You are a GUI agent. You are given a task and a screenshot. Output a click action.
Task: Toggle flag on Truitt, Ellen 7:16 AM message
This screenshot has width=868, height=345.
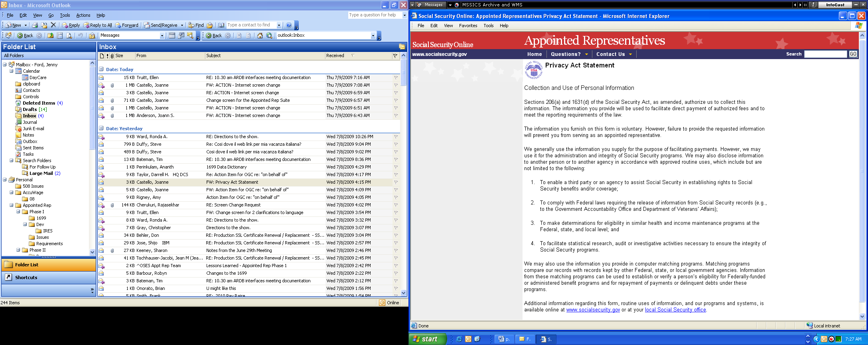[x=396, y=77]
